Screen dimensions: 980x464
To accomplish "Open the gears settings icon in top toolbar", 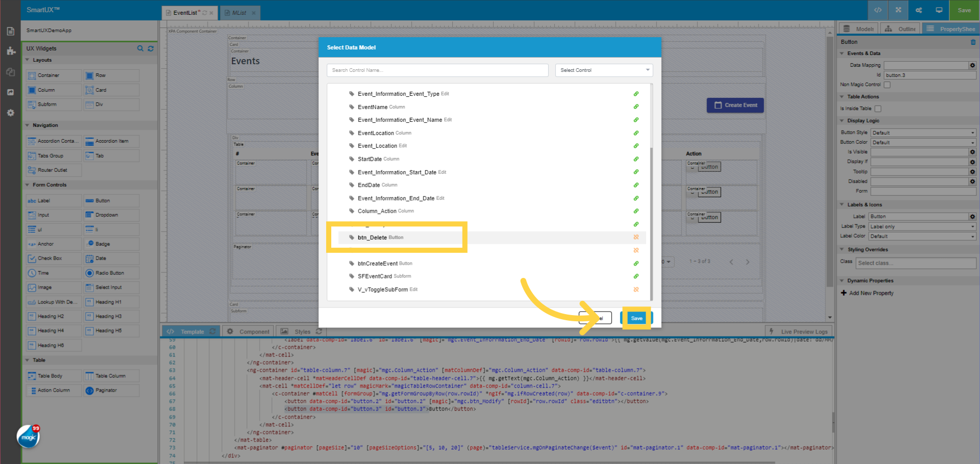I will (x=918, y=10).
